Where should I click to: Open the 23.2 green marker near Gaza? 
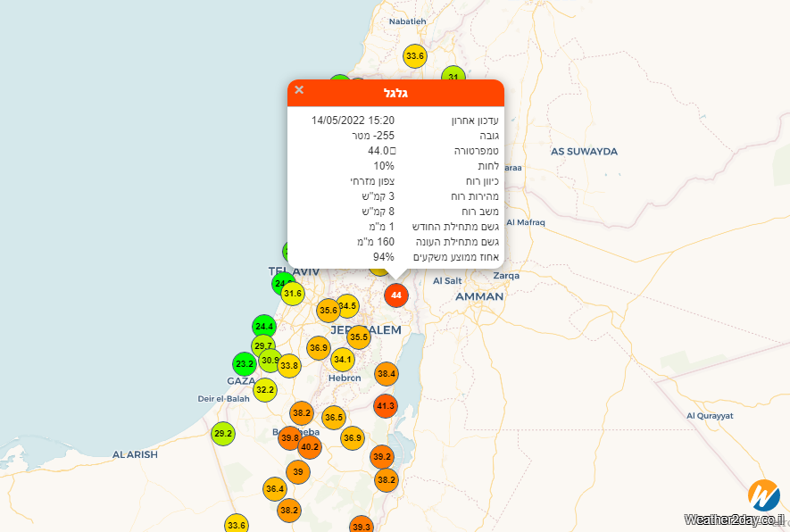pos(245,364)
